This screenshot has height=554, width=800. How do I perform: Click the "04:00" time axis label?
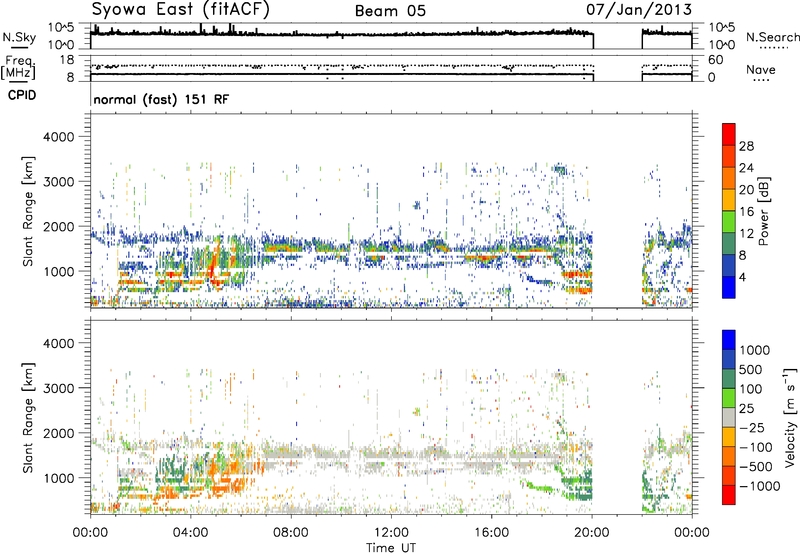(x=191, y=533)
